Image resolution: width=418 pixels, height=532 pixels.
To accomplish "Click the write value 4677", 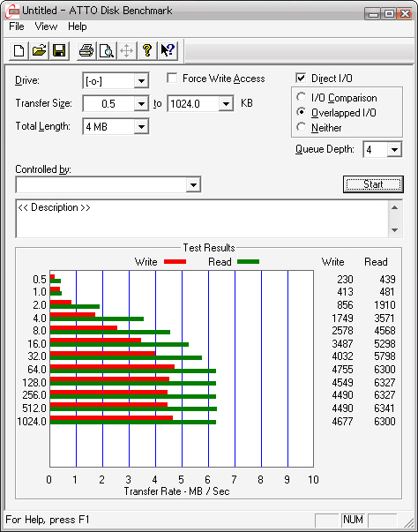I will [342, 422].
